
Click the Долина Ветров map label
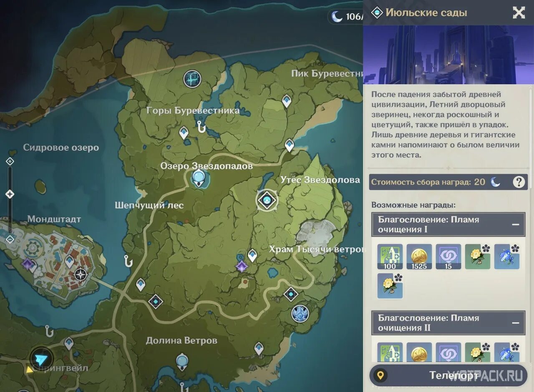[181, 340]
